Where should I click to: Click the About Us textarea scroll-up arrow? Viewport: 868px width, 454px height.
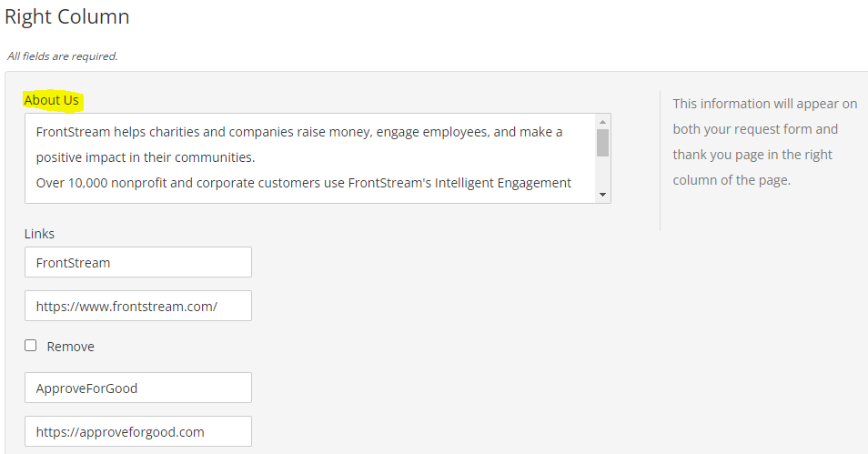pos(603,122)
